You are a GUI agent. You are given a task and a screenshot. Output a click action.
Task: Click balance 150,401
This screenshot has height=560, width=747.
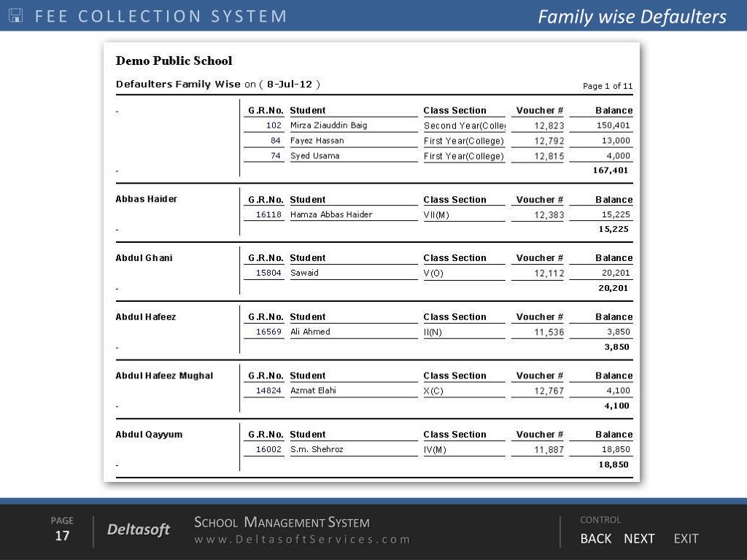coord(613,125)
